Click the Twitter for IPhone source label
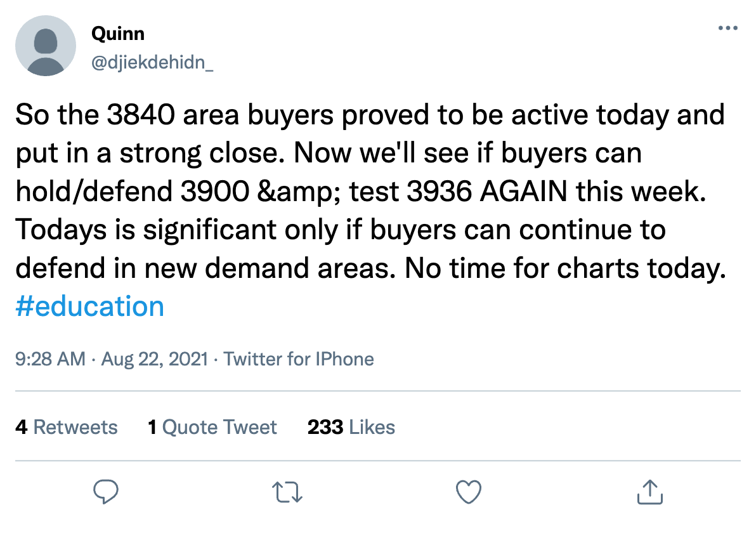756x538 pixels. pos(299,359)
